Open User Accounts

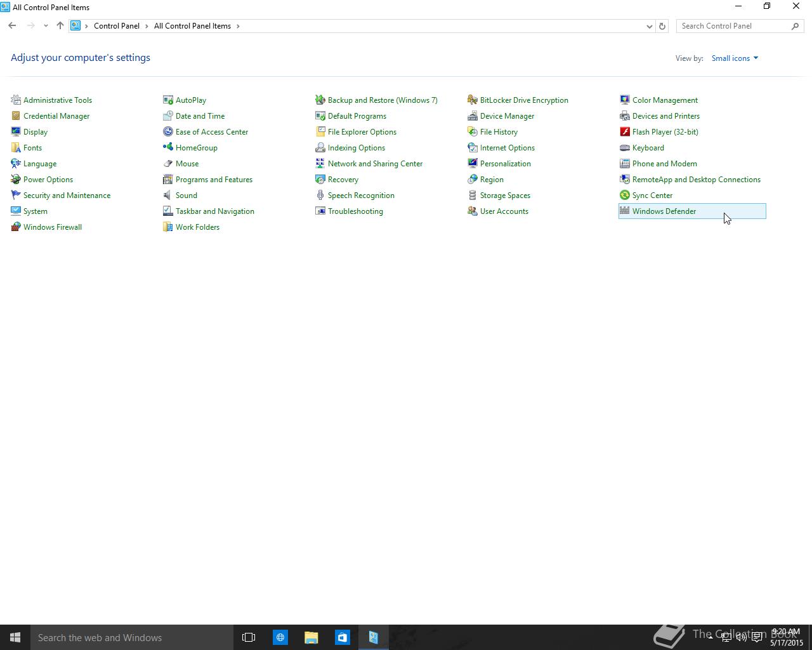[504, 211]
